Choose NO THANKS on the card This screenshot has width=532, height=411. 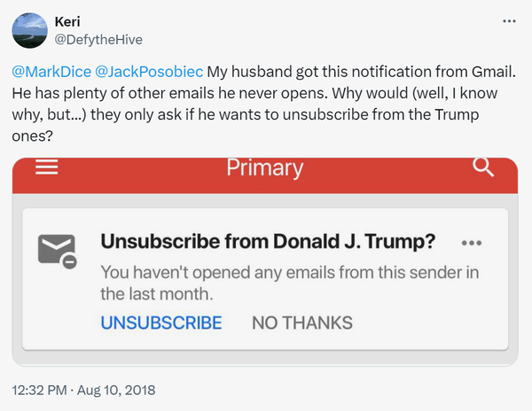point(302,322)
